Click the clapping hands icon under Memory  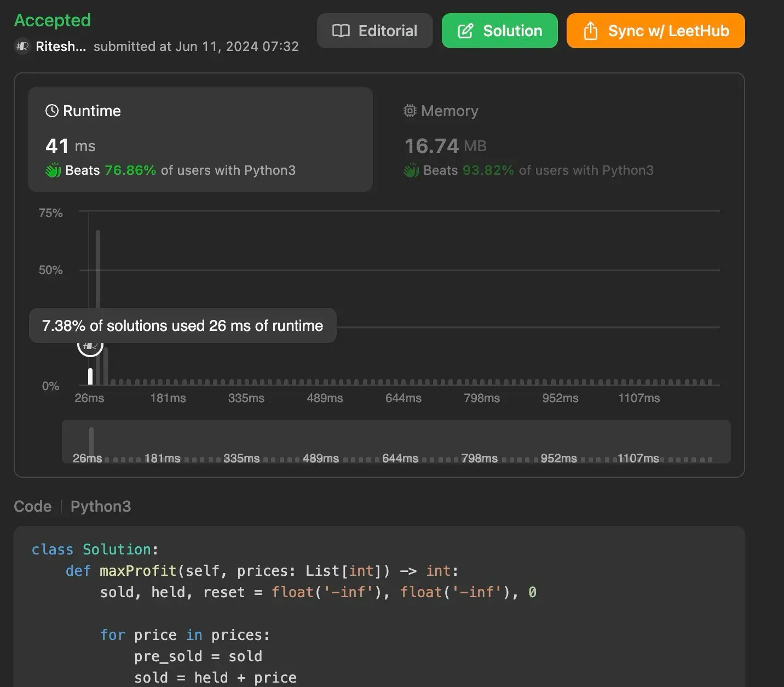coord(412,170)
